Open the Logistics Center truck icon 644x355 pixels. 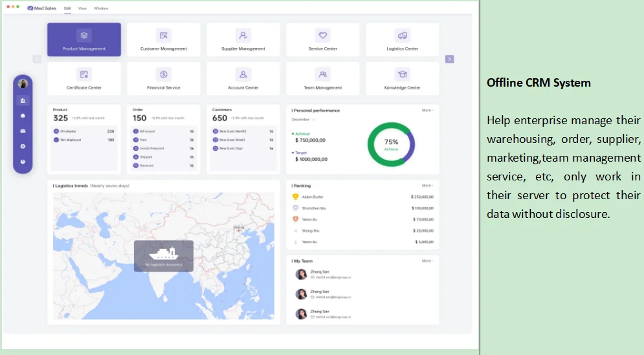402,36
